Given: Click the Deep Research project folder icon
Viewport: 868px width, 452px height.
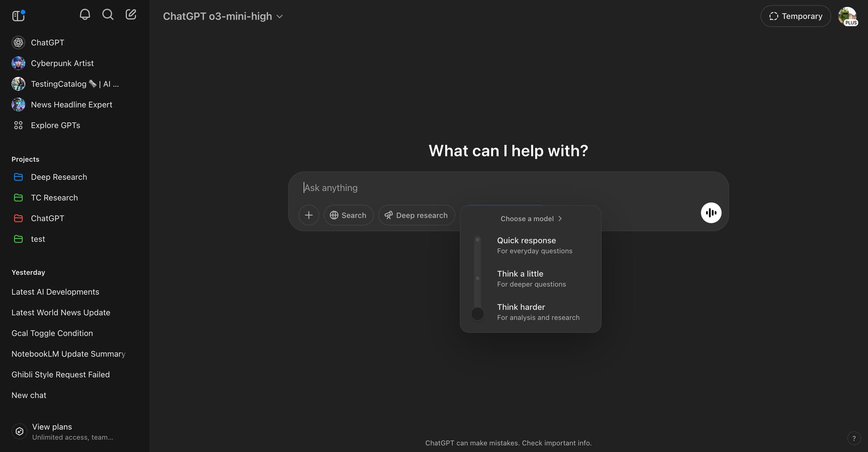Looking at the screenshot, I should click(x=18, y=177).
